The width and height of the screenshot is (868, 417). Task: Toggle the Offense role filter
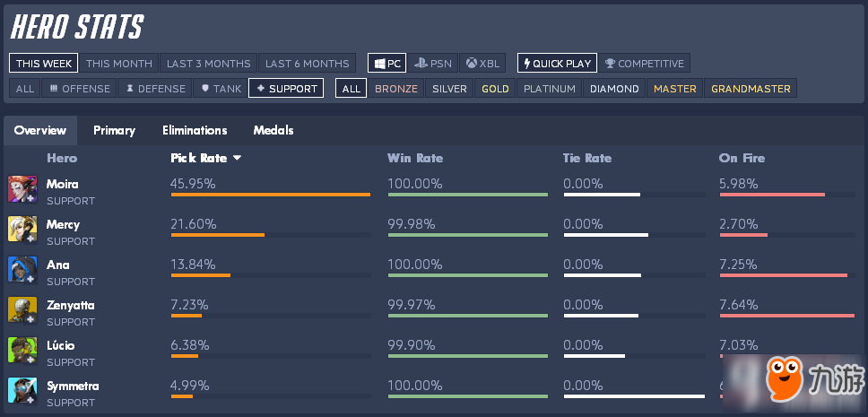pyautogui.click(x=79, y=89)
